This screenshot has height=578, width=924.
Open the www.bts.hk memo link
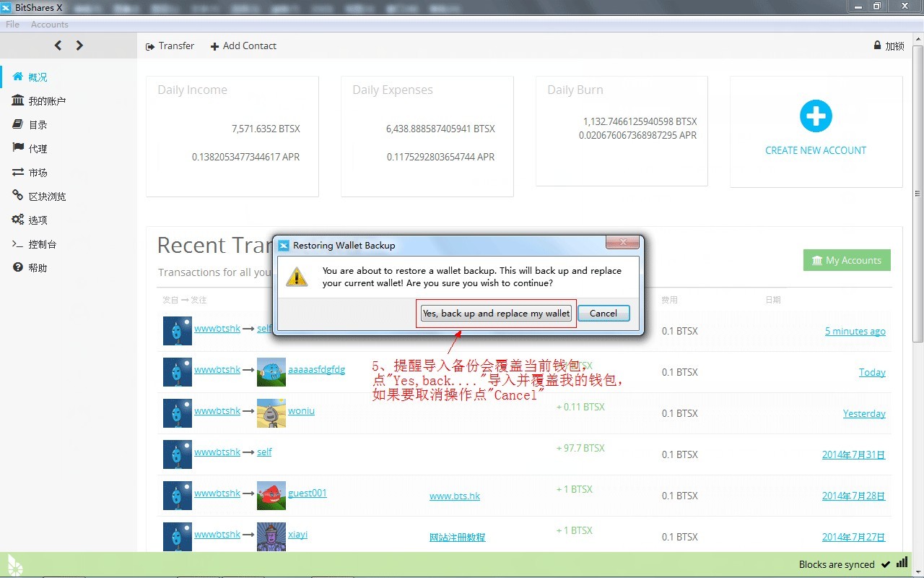click(x=455, y=496)
